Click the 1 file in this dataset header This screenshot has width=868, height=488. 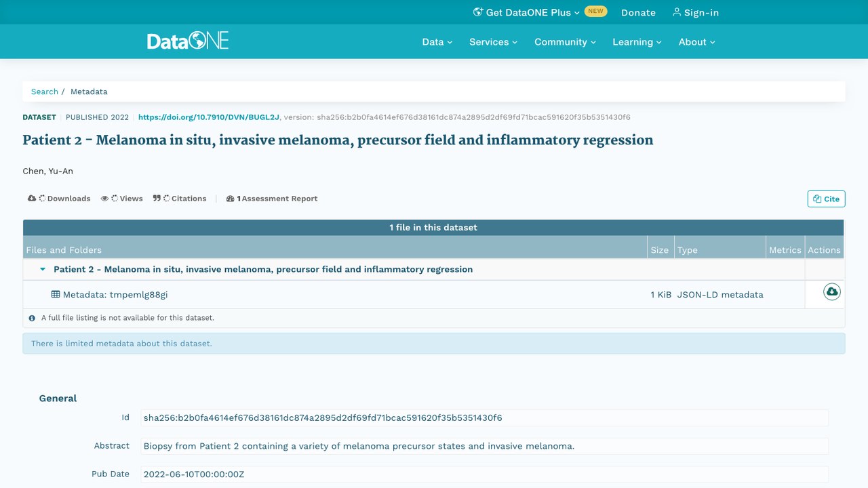click(433, 228)
